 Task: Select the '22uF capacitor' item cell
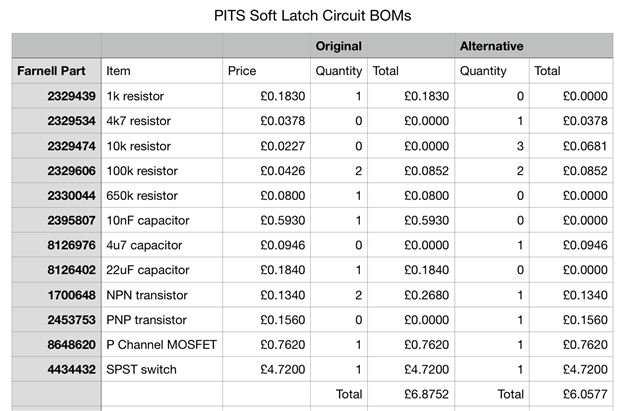(x=161, y=270)
